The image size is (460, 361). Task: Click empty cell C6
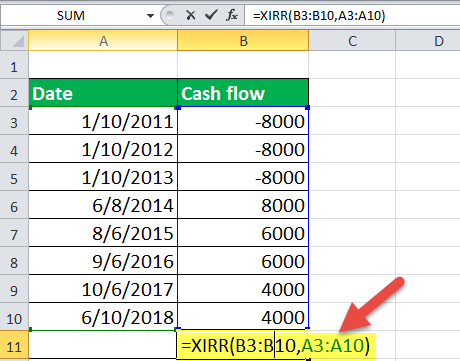pos(352,205)
